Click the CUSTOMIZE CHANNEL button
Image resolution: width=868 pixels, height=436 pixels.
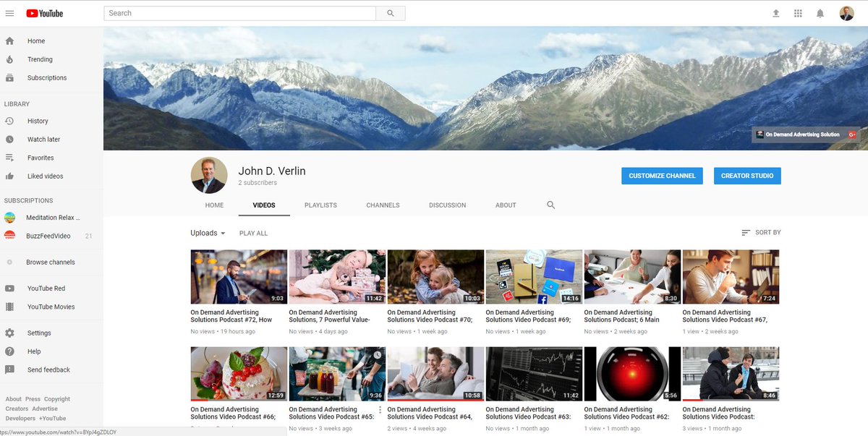coord(662,176)
